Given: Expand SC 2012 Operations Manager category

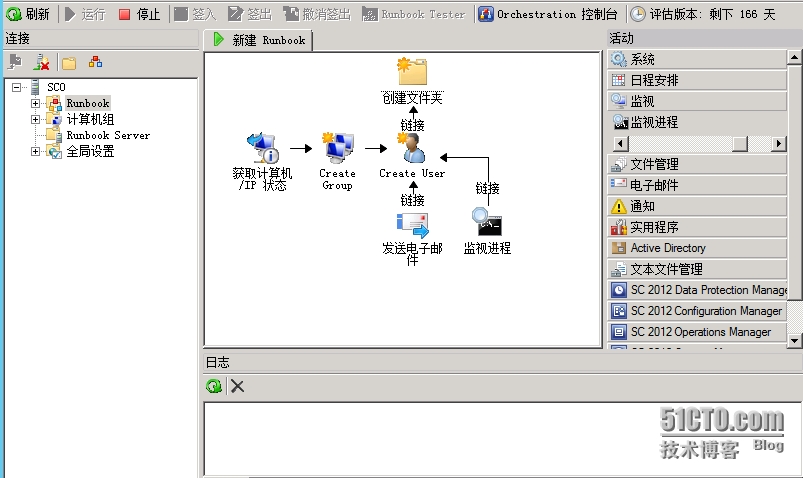Looking at the screenshot, I should [697, 332].
